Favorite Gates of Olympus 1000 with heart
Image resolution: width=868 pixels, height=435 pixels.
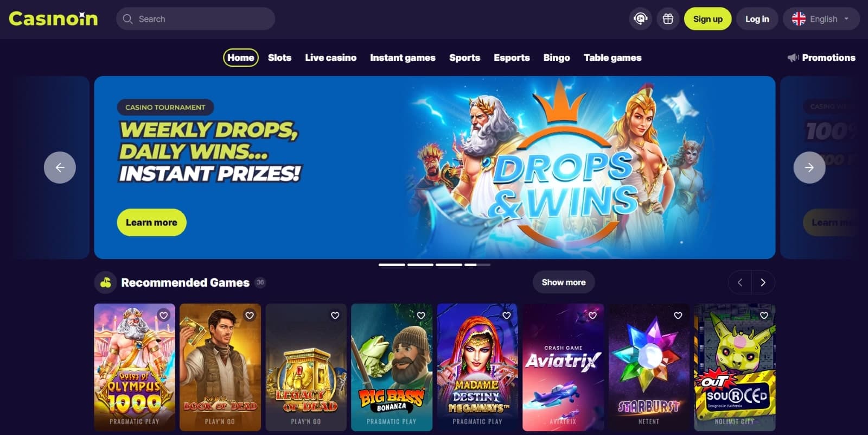coord(163,315)
